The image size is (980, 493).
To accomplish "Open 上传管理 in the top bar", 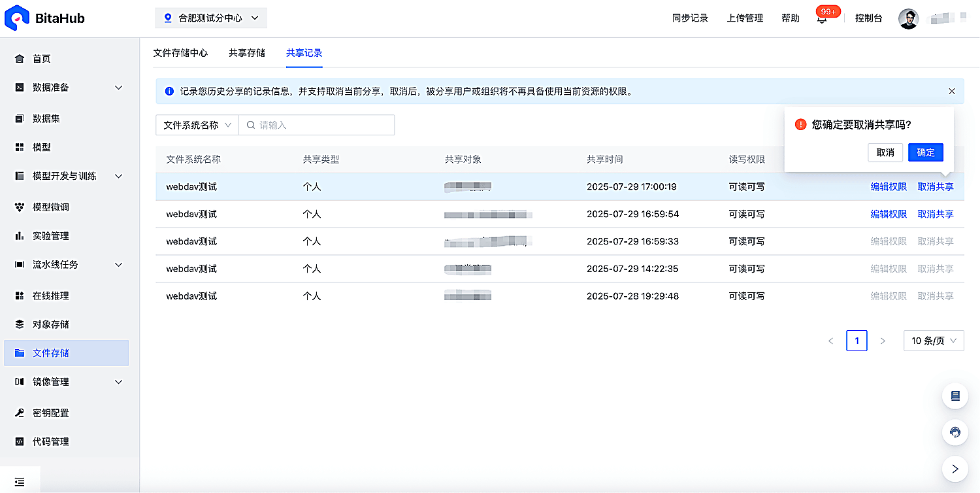I will (745, 18).
